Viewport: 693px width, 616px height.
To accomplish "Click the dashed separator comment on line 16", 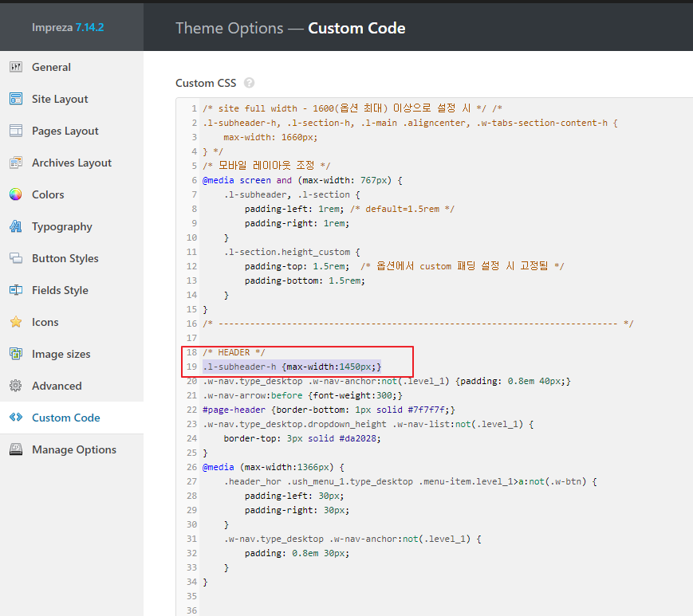I will click(x=418, y=324).
